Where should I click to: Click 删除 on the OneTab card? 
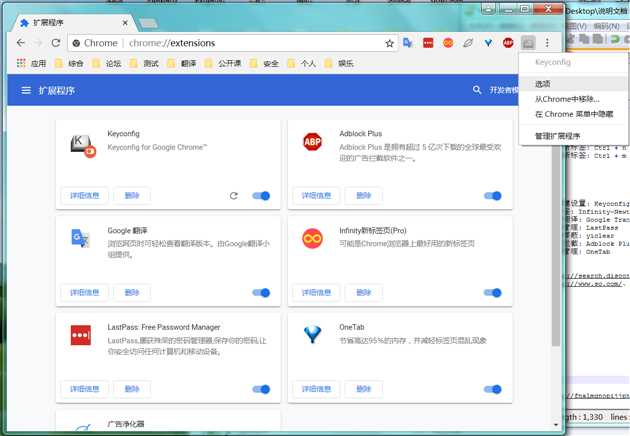364,389
